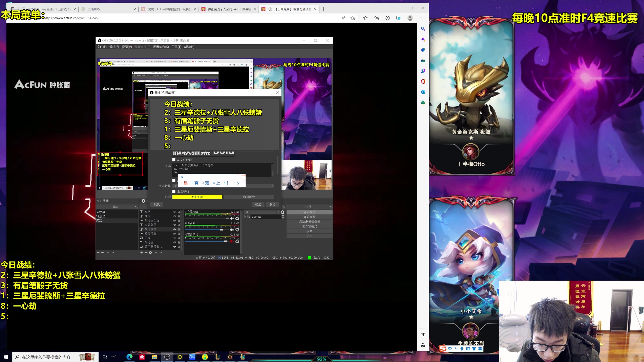Move the selected source up
The image size is (644, 362).
pyautogui.click(x=156, y=253)
